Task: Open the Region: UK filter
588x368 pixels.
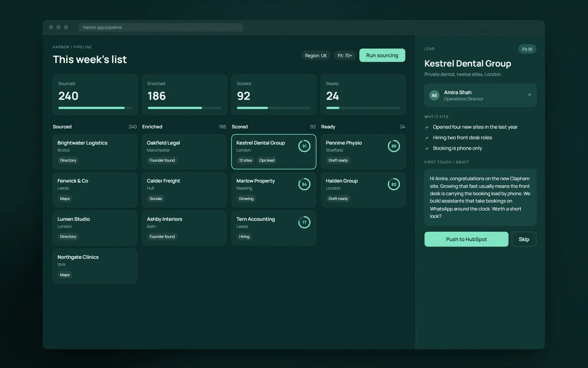Action: [x=316, y=56]
